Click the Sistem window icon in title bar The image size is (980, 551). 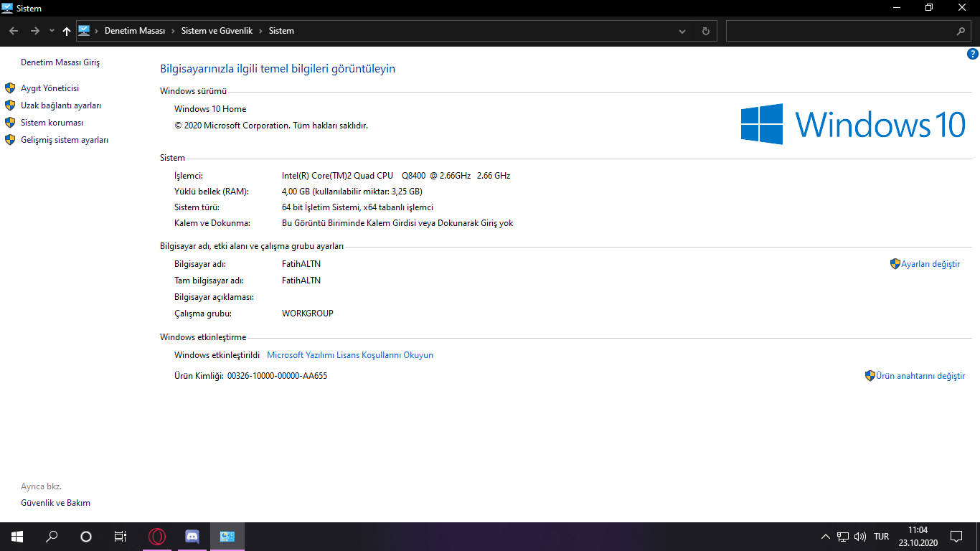8,8
